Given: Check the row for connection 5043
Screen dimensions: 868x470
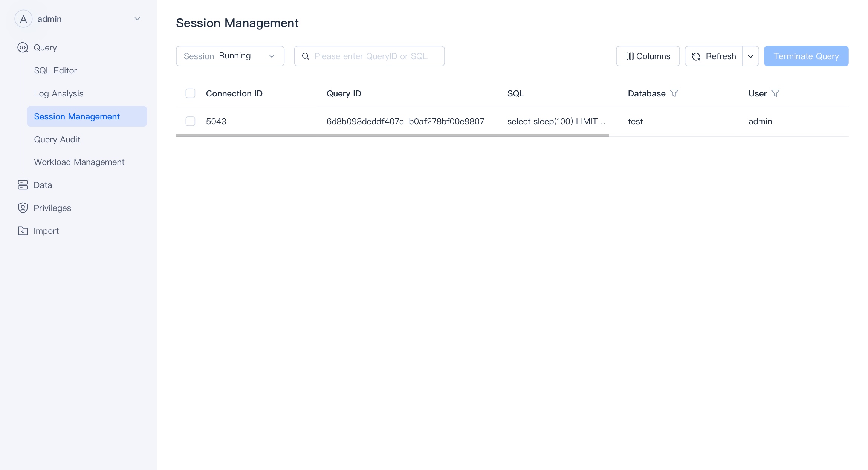Looking at the screenshot, I should coord(190,121).
